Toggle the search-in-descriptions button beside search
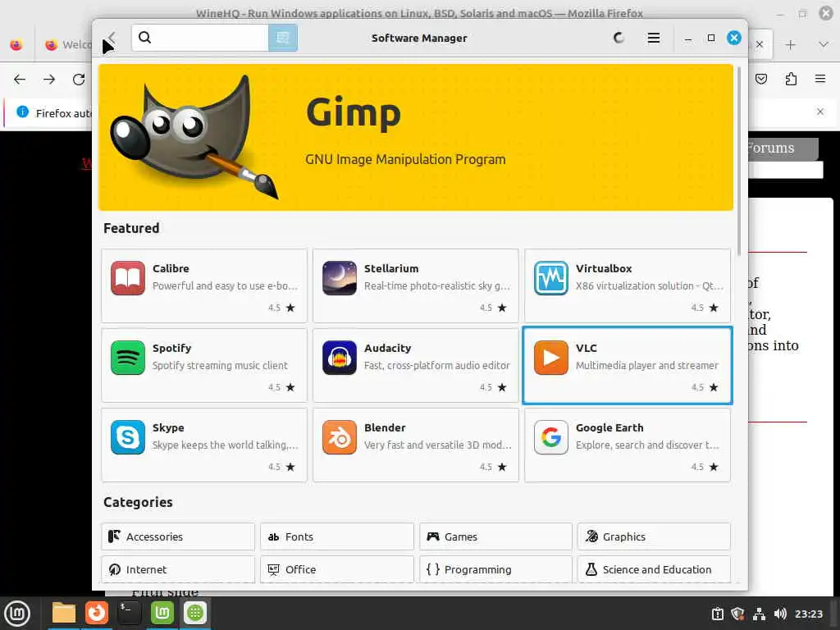This screenshot has height=630, width=840. point(282,38)
